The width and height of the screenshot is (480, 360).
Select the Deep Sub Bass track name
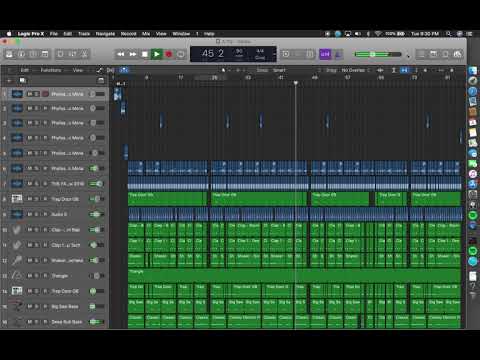point(67,322)
